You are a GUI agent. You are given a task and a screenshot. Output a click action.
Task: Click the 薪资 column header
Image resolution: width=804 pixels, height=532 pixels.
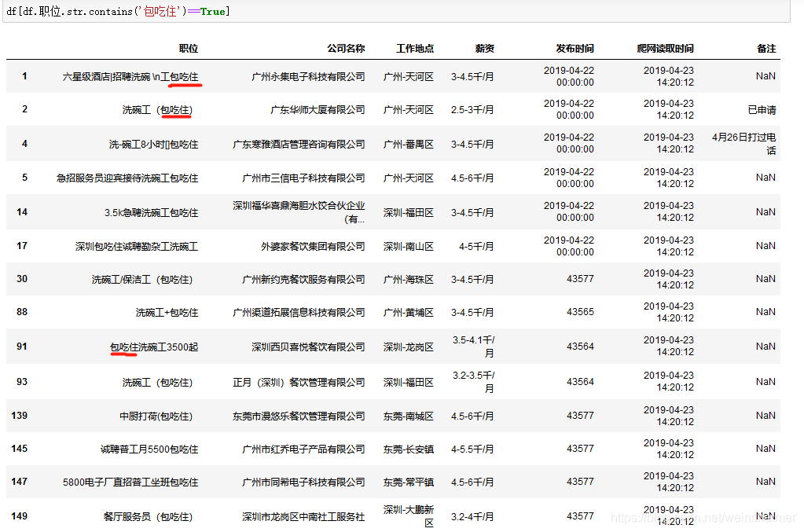[485, 49]
